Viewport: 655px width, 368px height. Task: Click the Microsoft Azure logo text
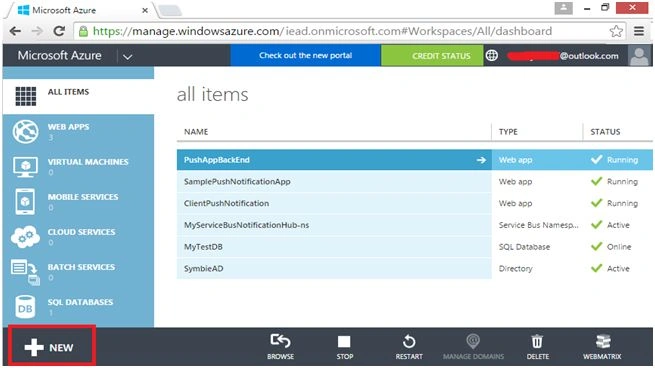tap(59, 56)
